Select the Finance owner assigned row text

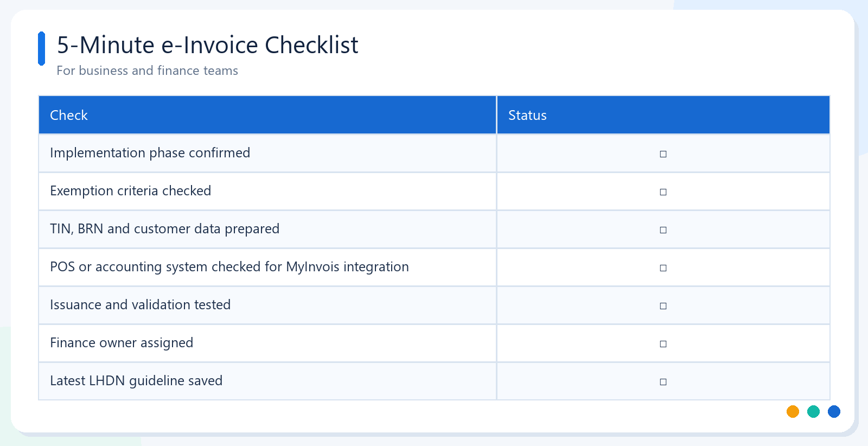[122, 343]
